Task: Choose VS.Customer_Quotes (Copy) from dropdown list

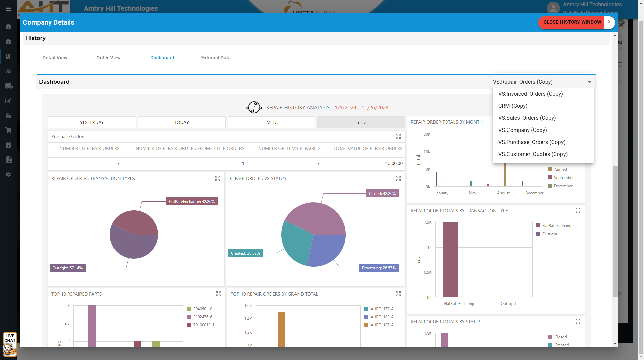Action: pyautogui.click(x=533, y=154)
